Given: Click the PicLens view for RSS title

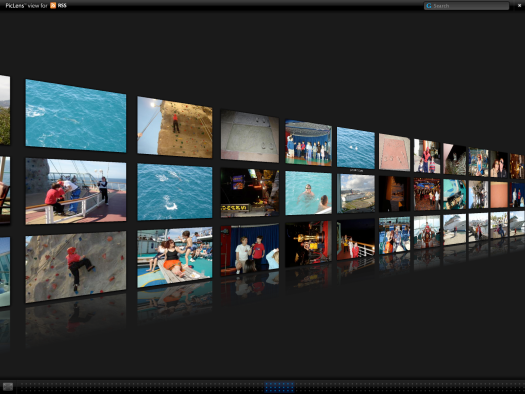Looking at the screenshot, I should [36, 5].
